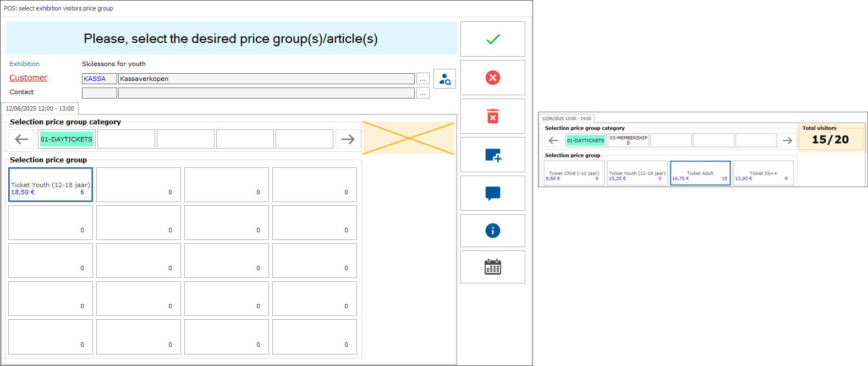
Task: Click the blue add-screen plus icon
Action: (x=492, y=155)
